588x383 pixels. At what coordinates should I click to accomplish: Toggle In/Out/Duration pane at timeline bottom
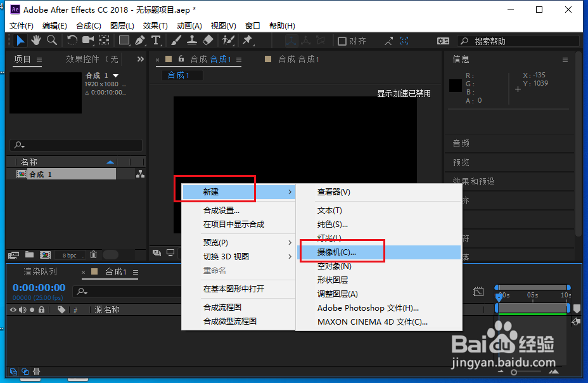36,372
